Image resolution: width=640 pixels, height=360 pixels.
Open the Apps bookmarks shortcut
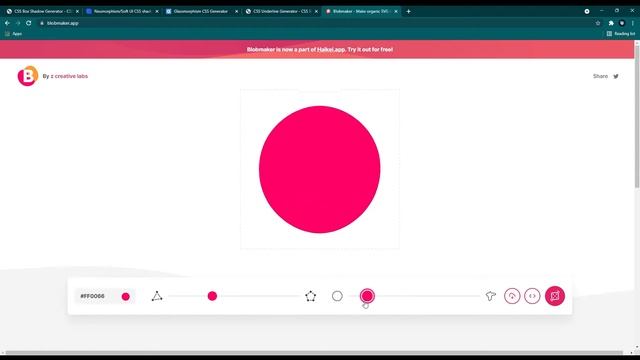(x=13, y=34)
